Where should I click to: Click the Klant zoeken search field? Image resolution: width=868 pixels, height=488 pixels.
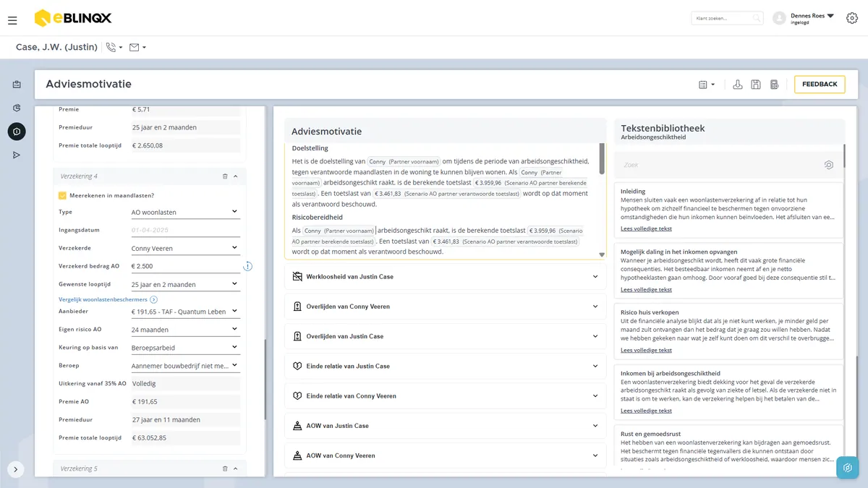tap(727, 18)
